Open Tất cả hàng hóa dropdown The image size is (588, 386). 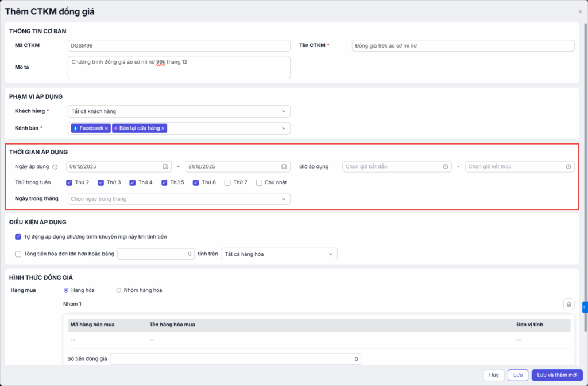279,254
